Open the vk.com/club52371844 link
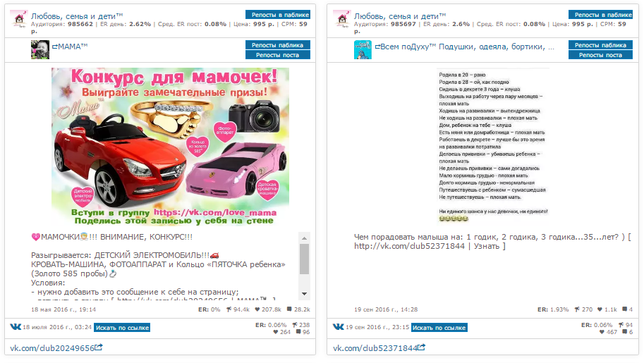Screen dimensions: 644x363 [375, 348]
